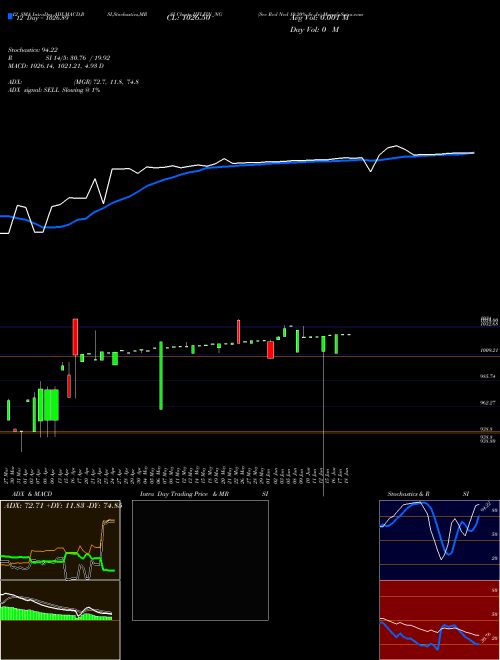The height and width of the screenshot is (660, 500).
Task: Click the 'CL: 1026.50' closing price text
Action: click(x=188, y=19)
